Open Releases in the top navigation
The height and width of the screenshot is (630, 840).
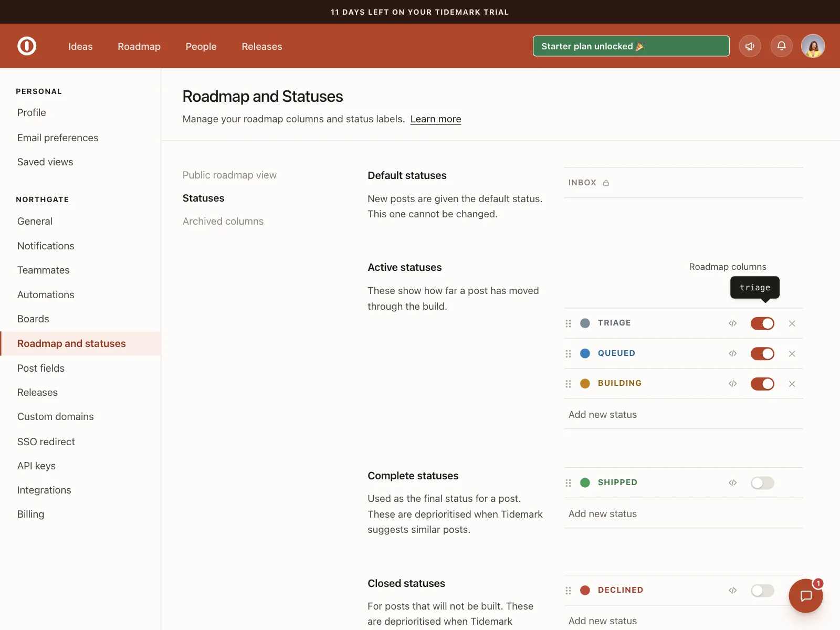click(262, 46)
